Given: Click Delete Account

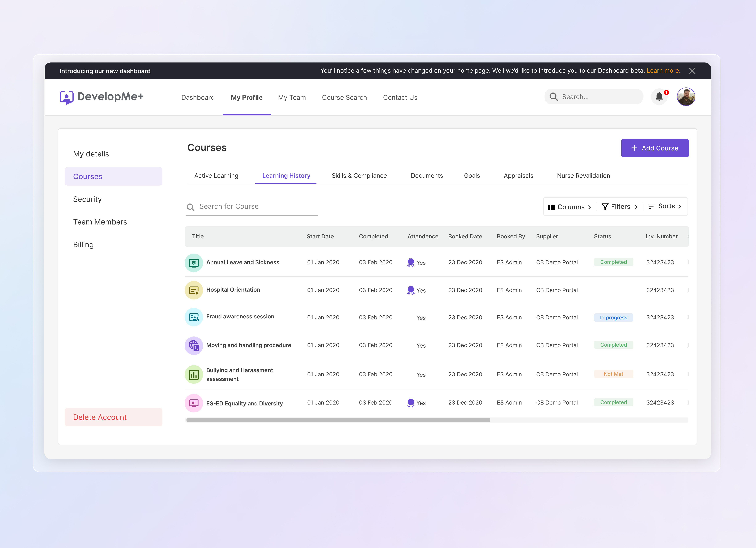Looking at the screenshot, I should coord(100,417).
